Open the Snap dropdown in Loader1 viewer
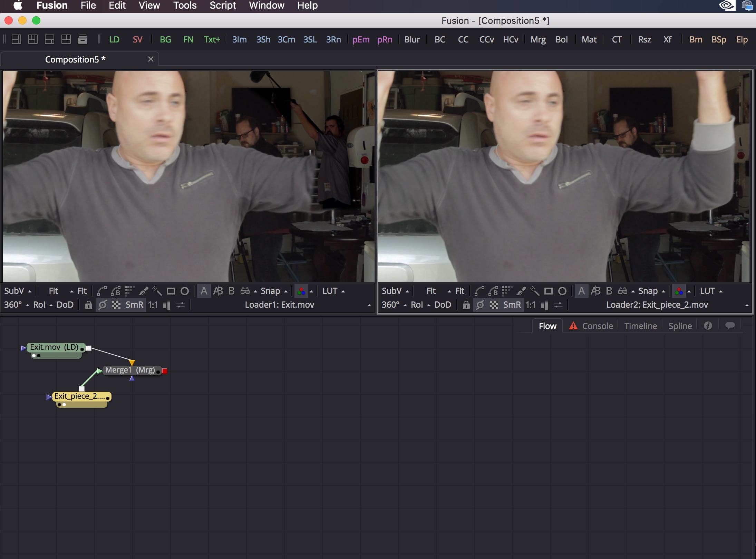Image resolution: width=756 pixels, height=559 pixels. point(274,291)
